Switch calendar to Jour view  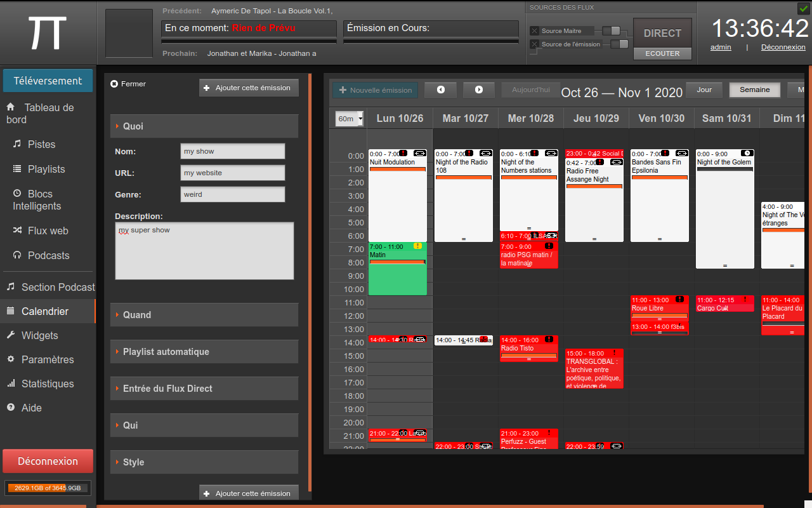click(704, 90)
